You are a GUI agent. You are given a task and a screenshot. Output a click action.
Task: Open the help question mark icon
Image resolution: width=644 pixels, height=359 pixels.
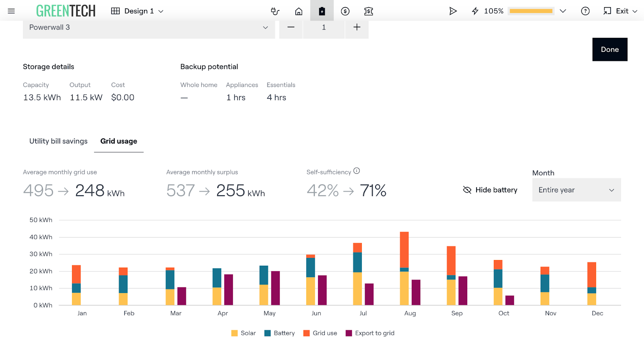coord(585,11)
